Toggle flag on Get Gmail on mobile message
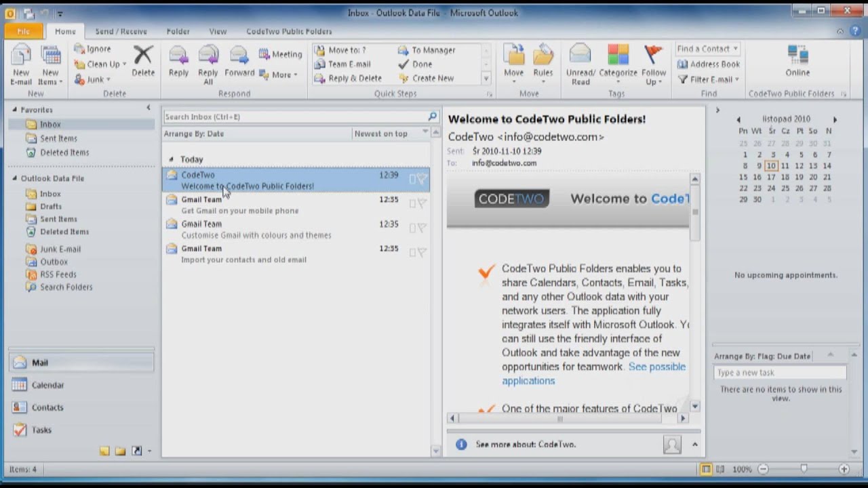The image size is (868, 488). pyautogui.click(x=421, y=203)
